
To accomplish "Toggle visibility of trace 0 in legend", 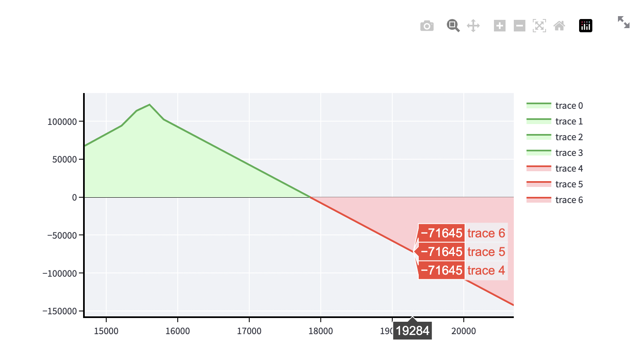I will click(x=555, y=106).
